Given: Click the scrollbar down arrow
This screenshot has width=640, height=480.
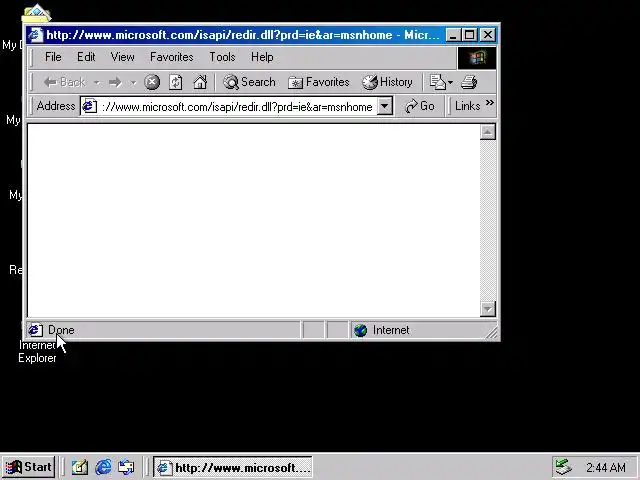Looking at the screenshot, I should click(488, 309).
